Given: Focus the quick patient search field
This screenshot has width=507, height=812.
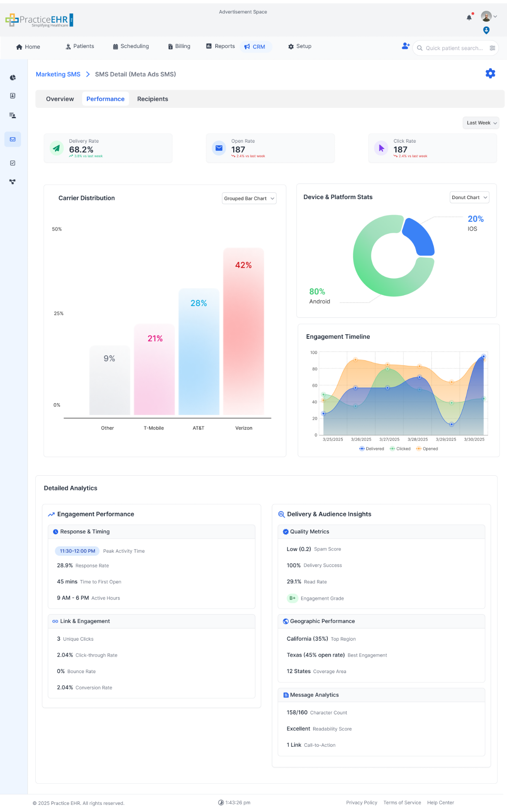Looking at the screenshot, I should (454, 48).
